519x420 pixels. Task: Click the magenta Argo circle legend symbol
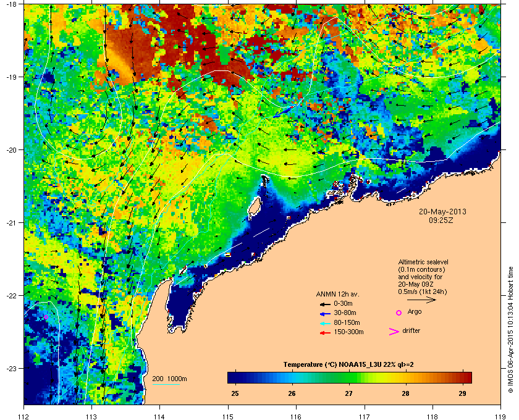[x=399, y=313]
